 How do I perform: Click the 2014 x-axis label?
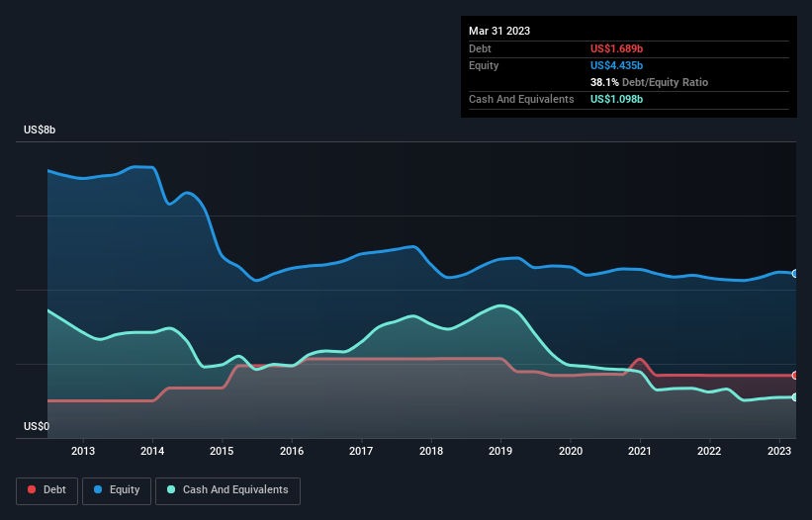152,451
